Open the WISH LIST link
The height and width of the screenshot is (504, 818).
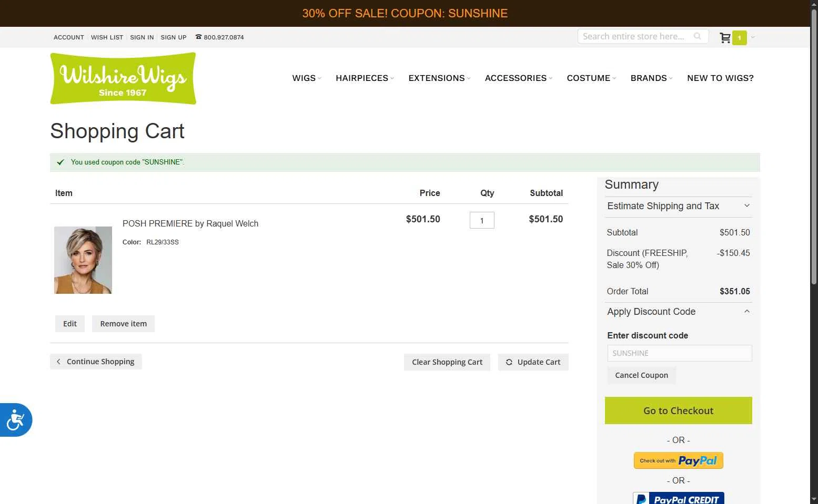click(107, 37)
